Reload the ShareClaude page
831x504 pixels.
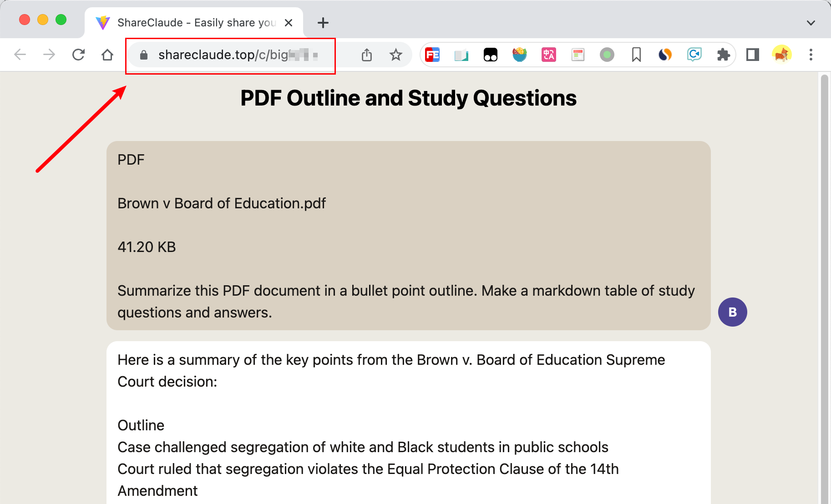[78, 55]
